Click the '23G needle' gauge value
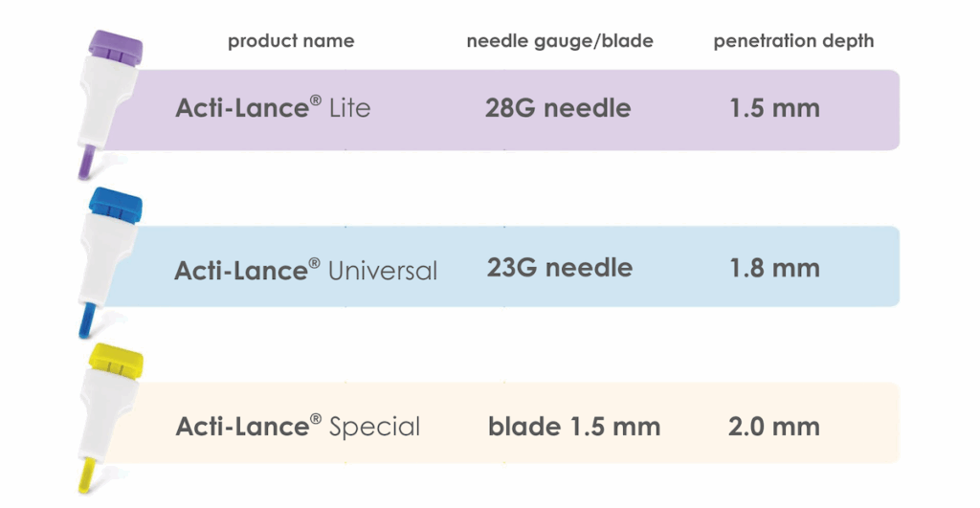The height and width of the screenshot is (508, 980). pyautogui.click(x=559, y=268)
